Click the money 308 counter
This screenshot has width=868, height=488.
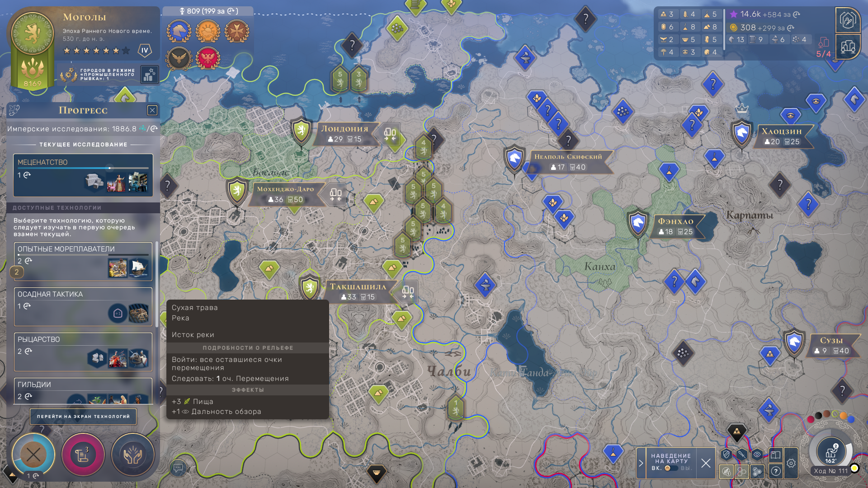click(x=761, y=28)
